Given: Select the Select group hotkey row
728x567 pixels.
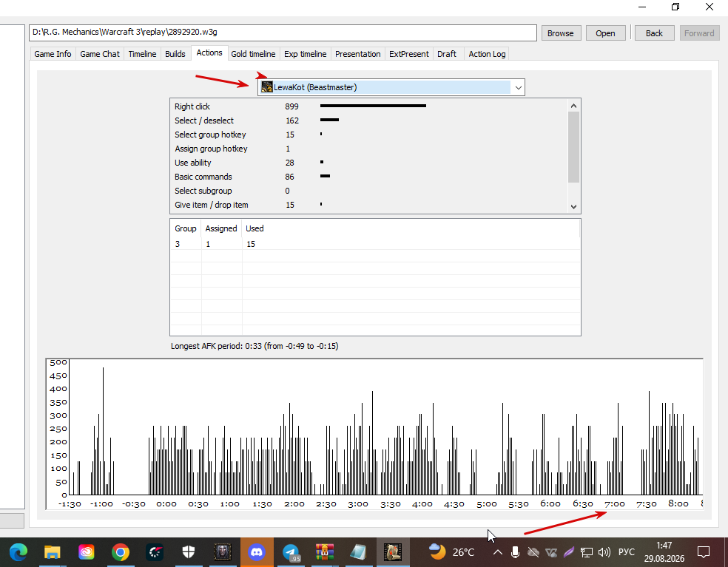Looking at the screenshot, I should click(369, 135).
